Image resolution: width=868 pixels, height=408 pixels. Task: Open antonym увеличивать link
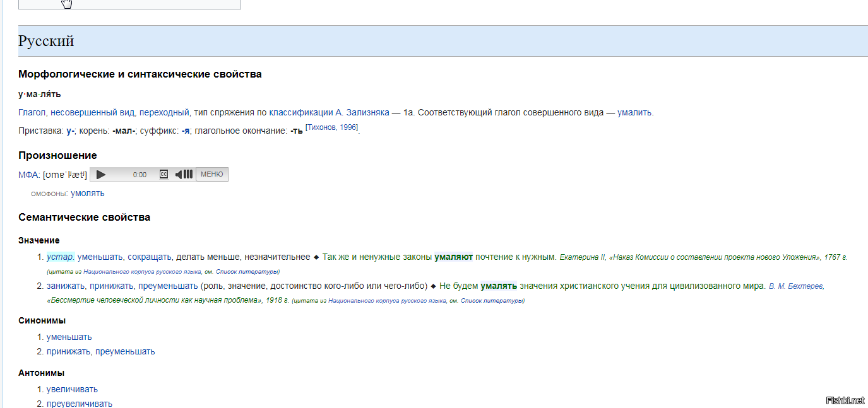point(72,389)
